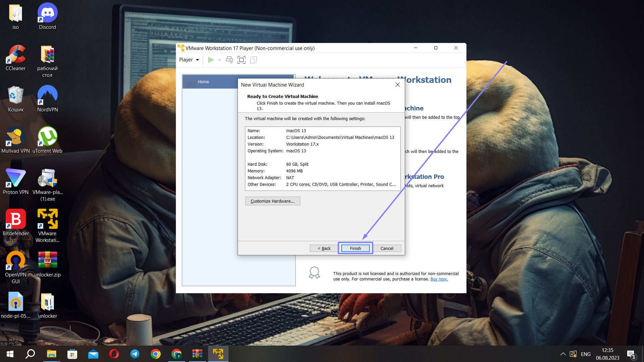Expand the power options arrow next to play
Viewport: 644px width, 362px height.
coord(219,60)
